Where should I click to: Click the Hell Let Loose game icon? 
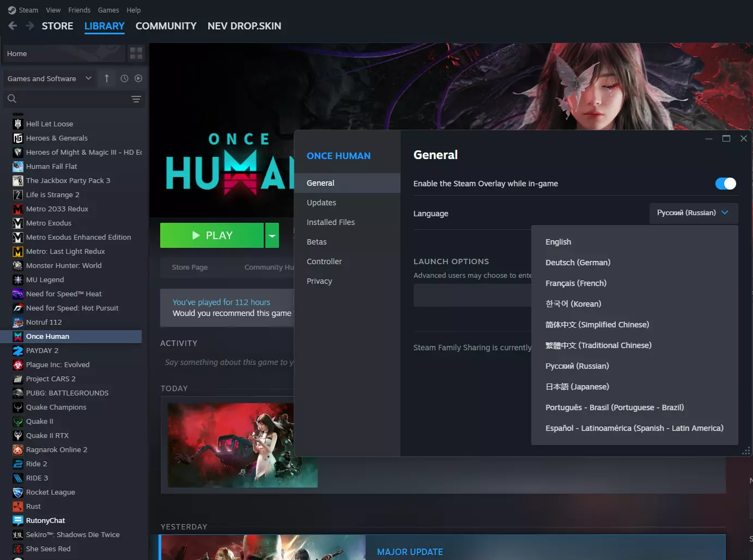18,124
